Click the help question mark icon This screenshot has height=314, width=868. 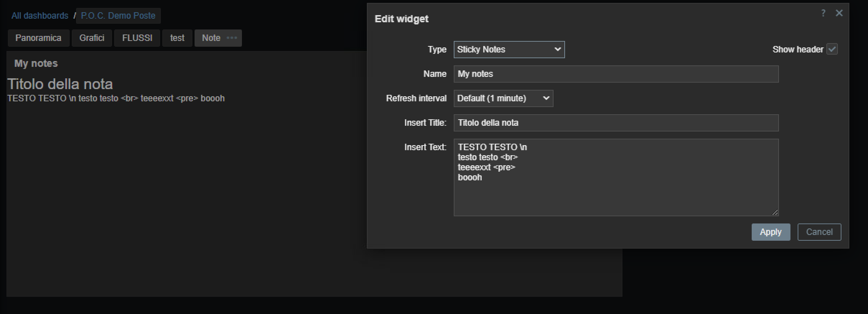(823, 13)
